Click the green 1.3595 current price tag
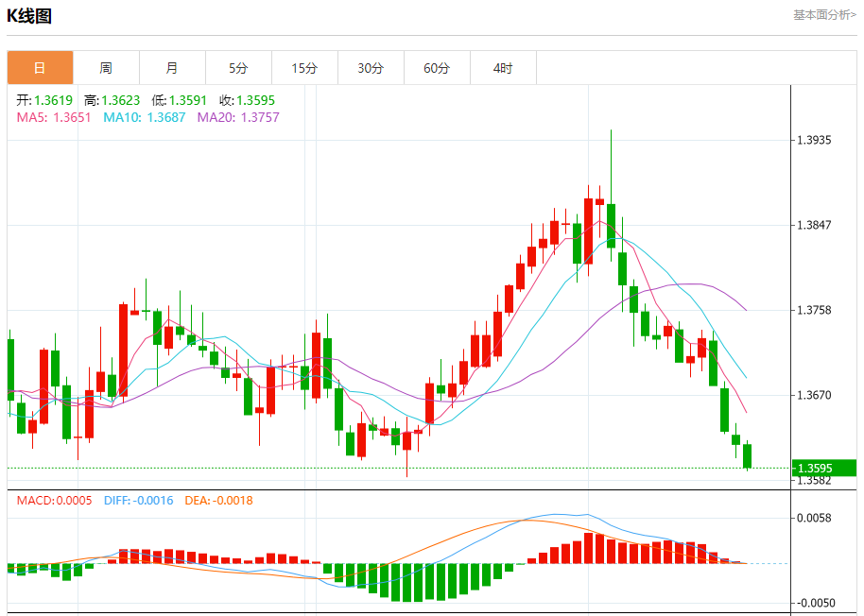Screen dimensions: 864x616 [x=823, y=468]
